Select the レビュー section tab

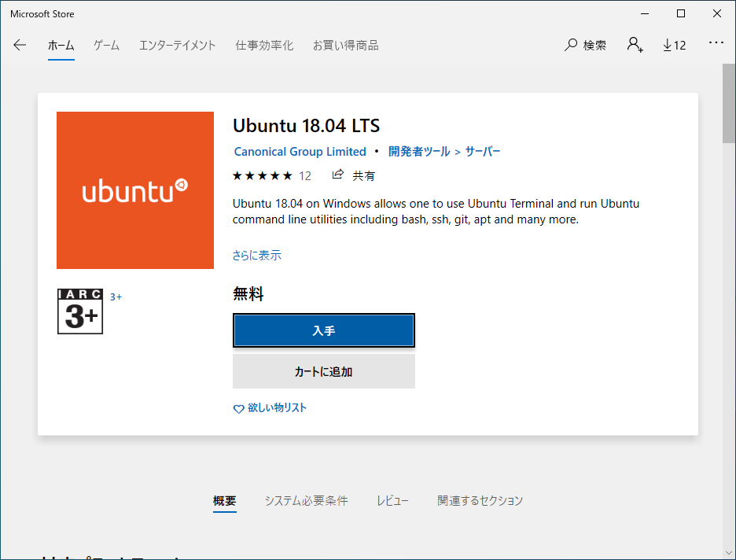(392, 501)
